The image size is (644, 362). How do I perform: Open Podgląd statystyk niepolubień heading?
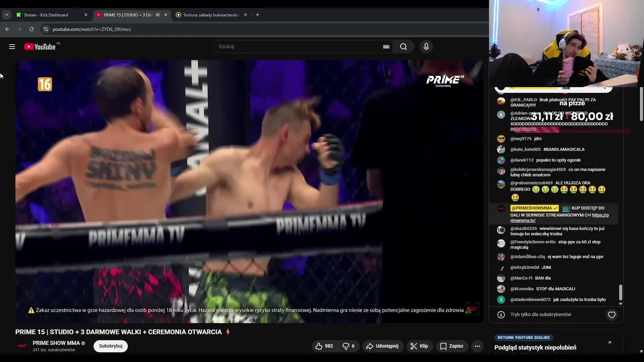(x=535, y=347)
